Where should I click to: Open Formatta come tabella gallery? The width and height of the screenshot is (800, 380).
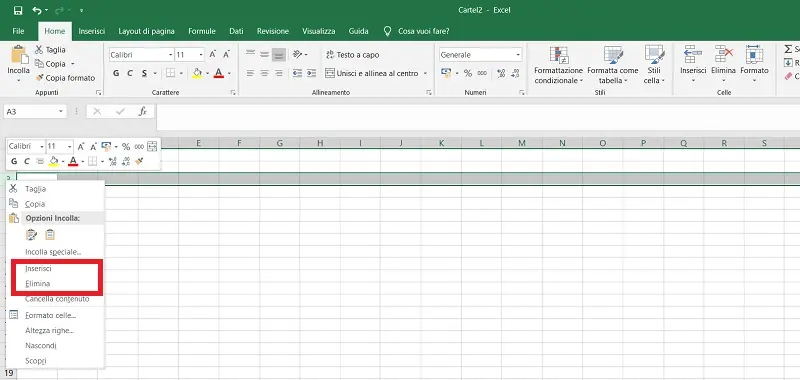pyautogui.click(x=613, y=65)
